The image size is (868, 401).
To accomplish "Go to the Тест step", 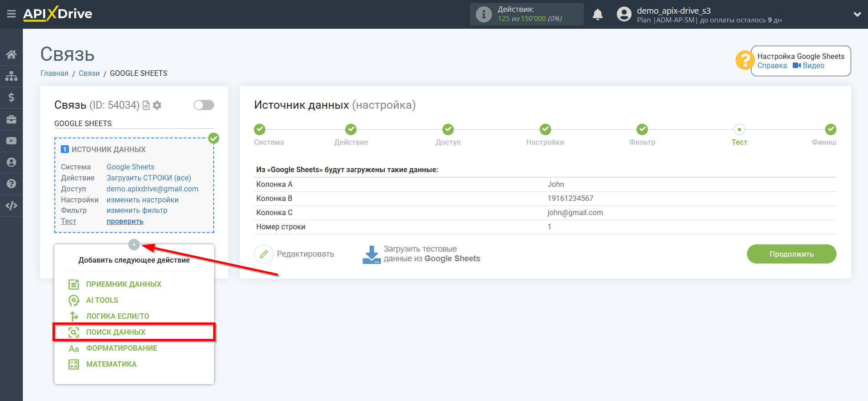I will pos(739,129).
